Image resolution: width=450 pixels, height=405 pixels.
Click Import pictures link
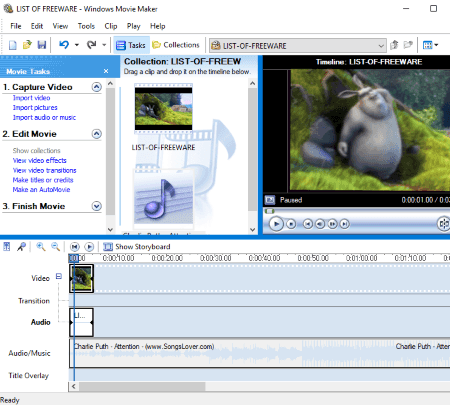[35, 107]
